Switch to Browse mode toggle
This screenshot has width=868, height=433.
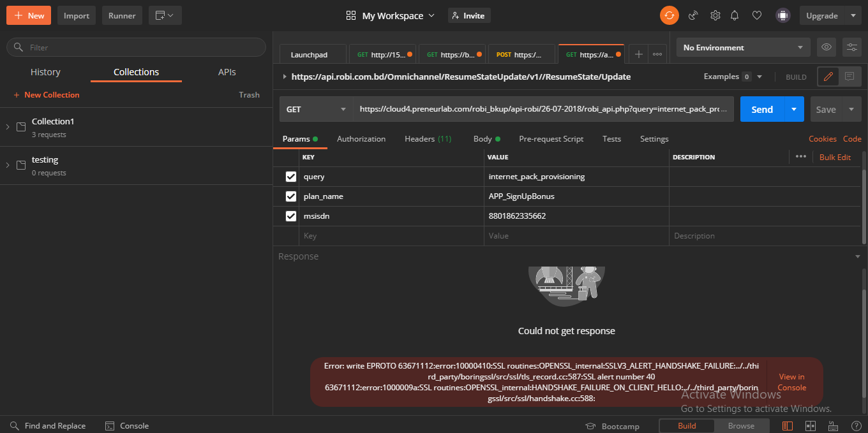741,426
